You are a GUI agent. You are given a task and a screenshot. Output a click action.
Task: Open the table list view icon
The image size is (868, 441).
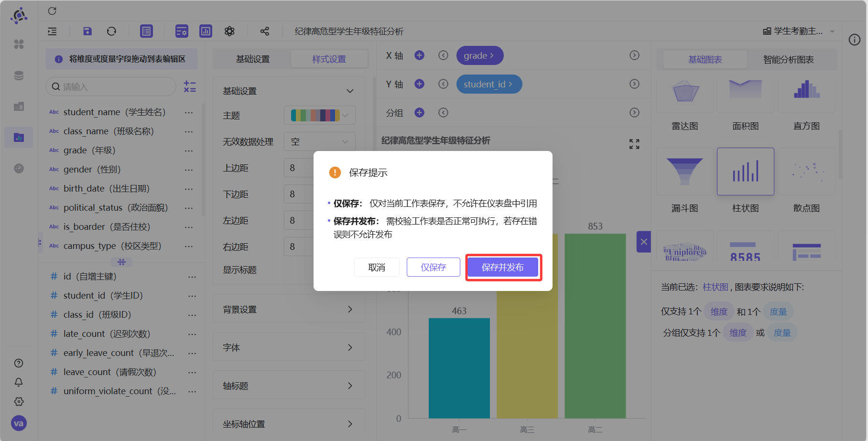(146, 31)
